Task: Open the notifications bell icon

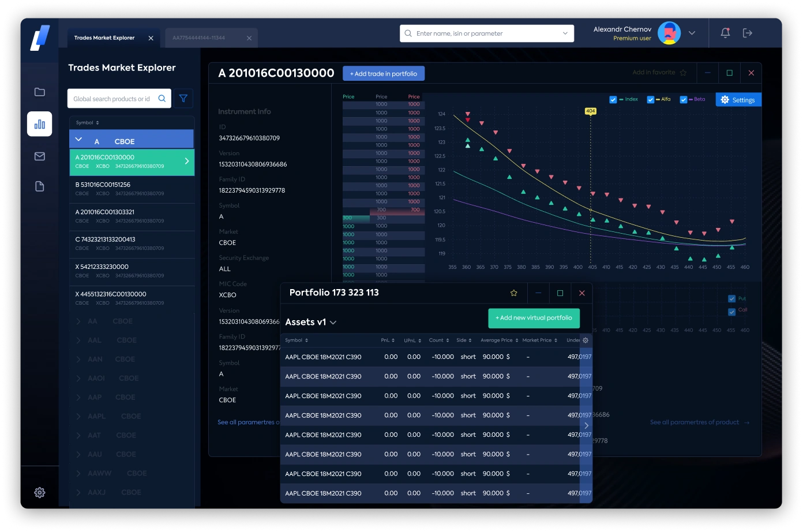Action: click(x=726, y=33)
